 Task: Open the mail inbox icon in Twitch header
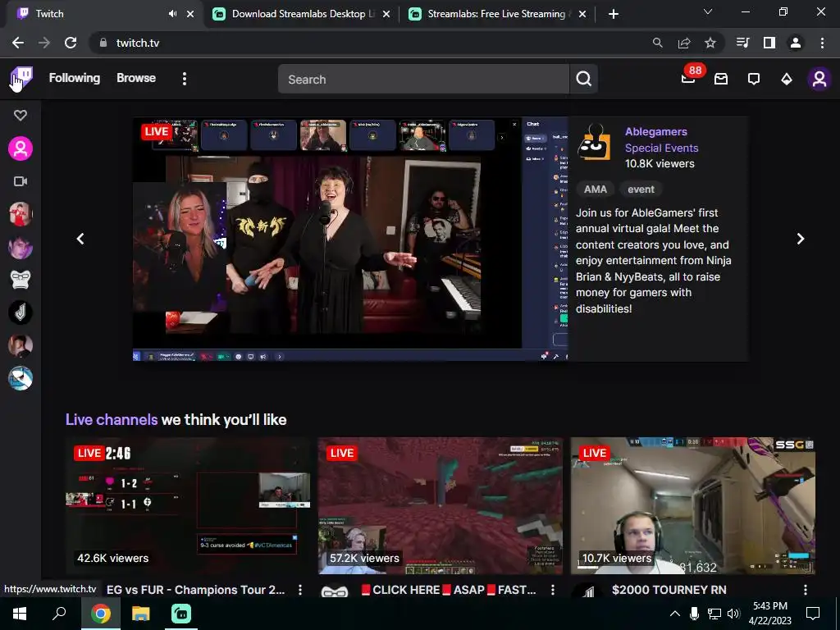[721, 79]
